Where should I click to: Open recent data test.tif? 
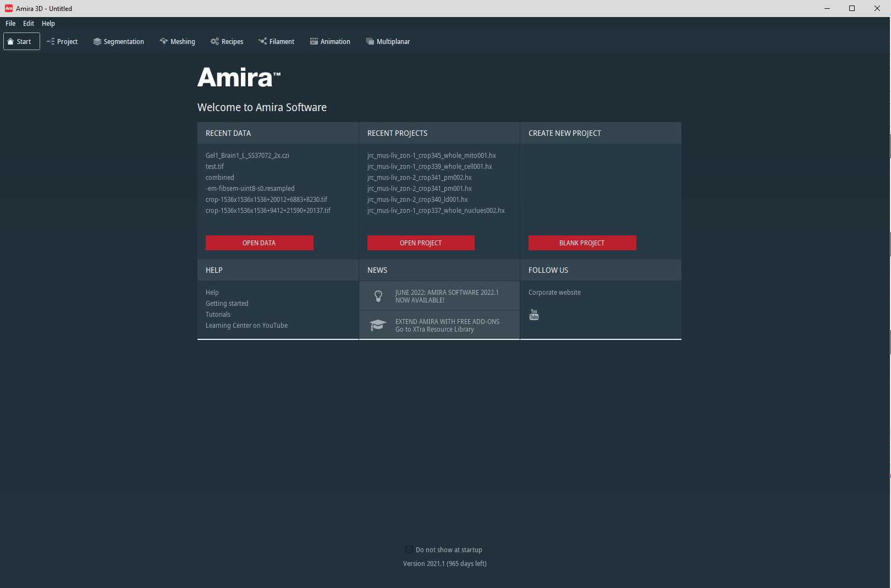click(x=215, y=166)
